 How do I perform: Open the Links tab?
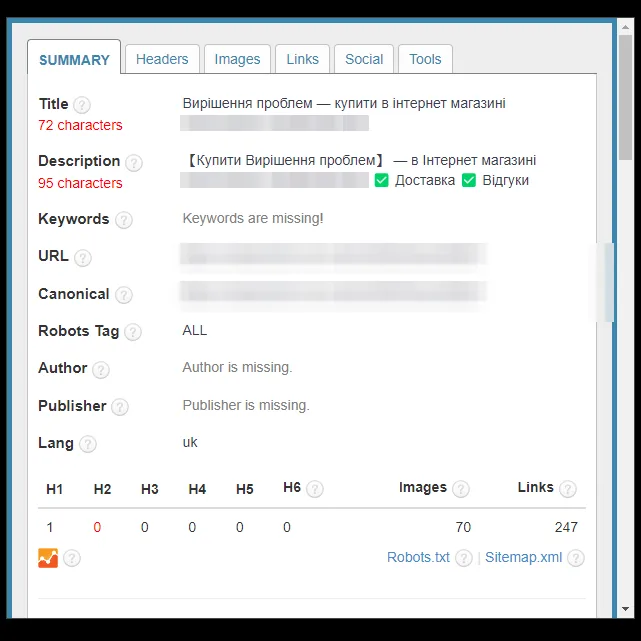[303, 59]
